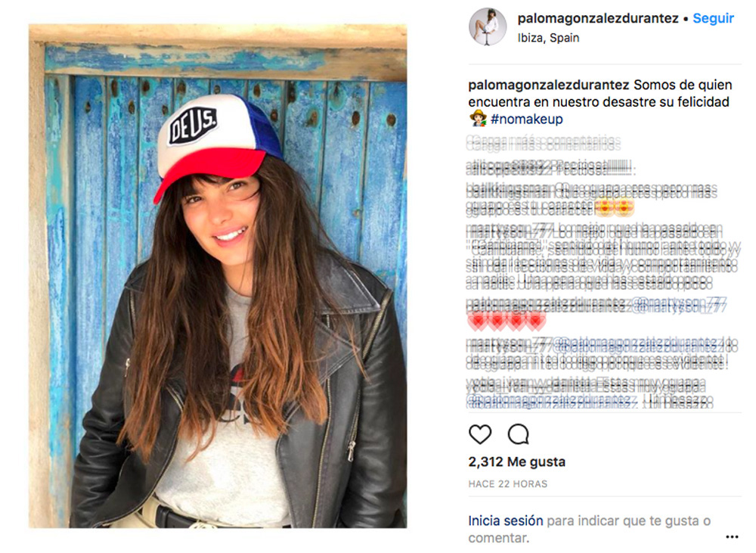Viewport: 756px width, 553px height.
Task: Open the Ibiza, Spain location link
Action: [x=548, y=38]
